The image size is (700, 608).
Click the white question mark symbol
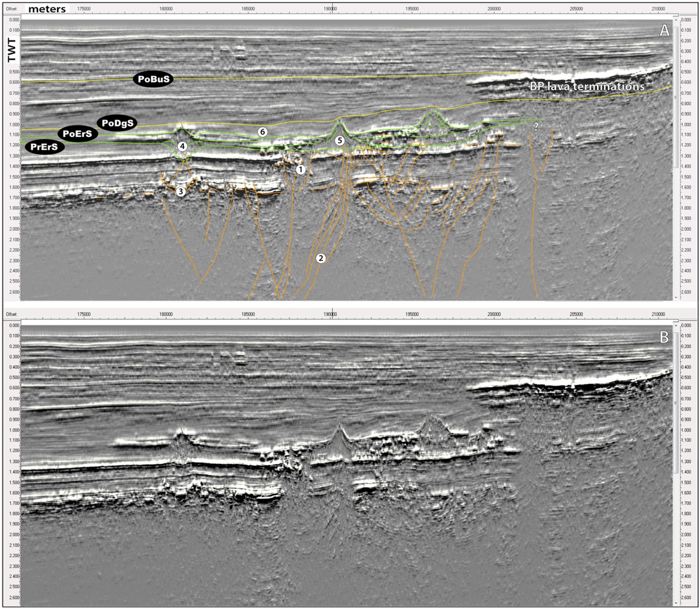pos(535,128)
